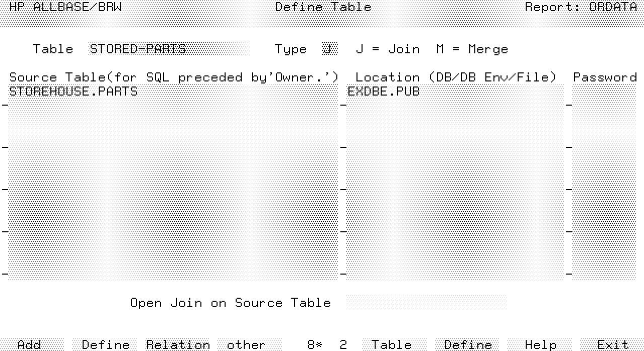Click the Report: ORDATA indicator

pos(581,8)
